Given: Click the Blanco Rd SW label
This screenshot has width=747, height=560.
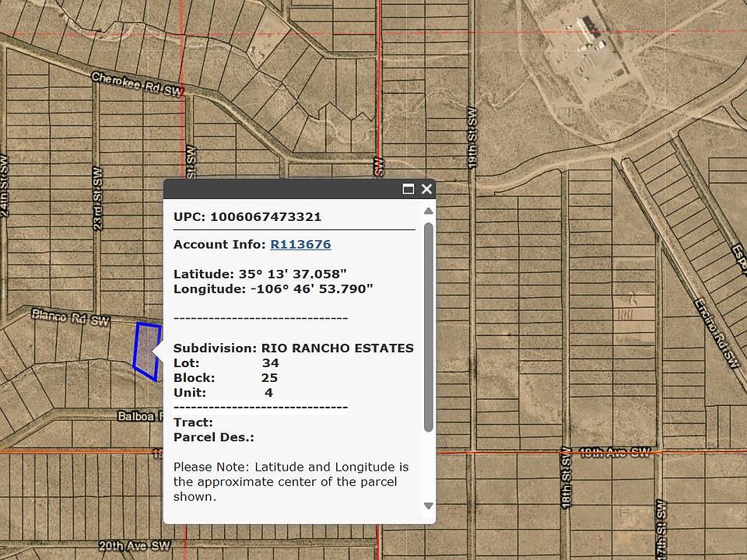Looking at the screenshot, I should tap(70, 317).
